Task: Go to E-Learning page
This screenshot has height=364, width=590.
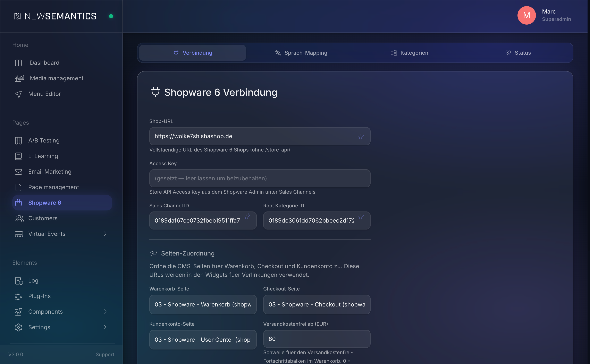Action: coord(62,156)
